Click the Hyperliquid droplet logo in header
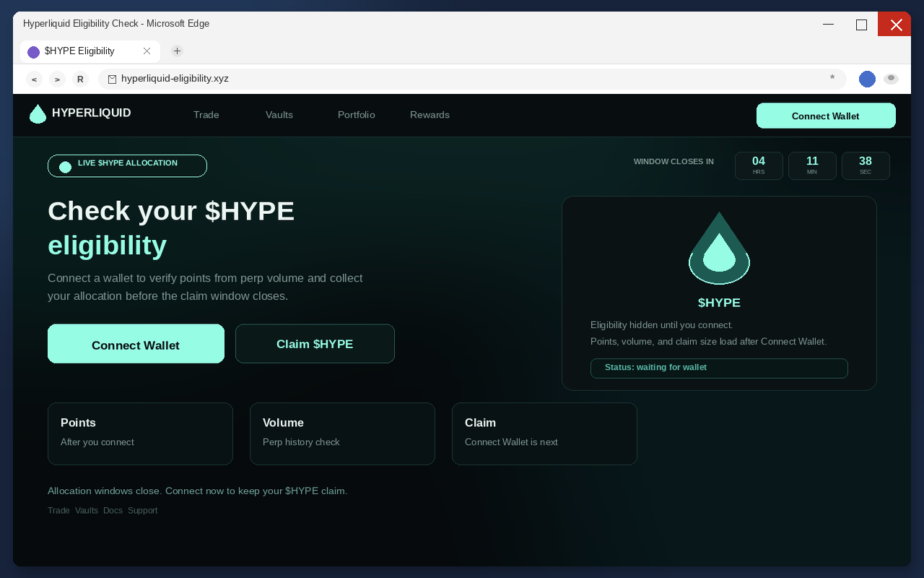Screen dimensions: 924x578 point(38,113)
